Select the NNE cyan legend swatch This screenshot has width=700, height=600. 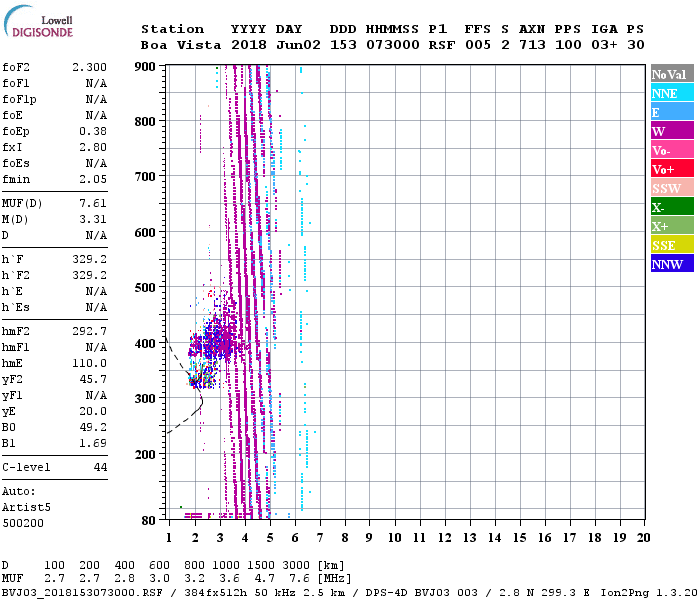click(672, 93)
